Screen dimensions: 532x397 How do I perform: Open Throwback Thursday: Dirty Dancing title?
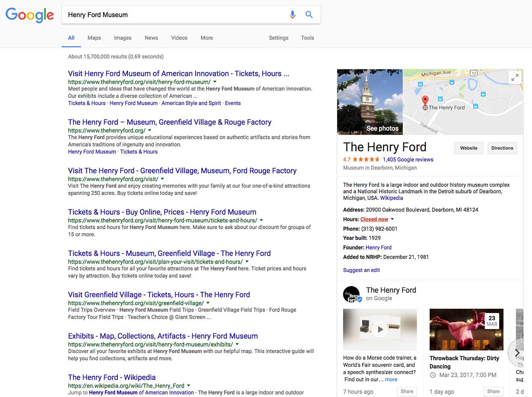pos(464,362)
